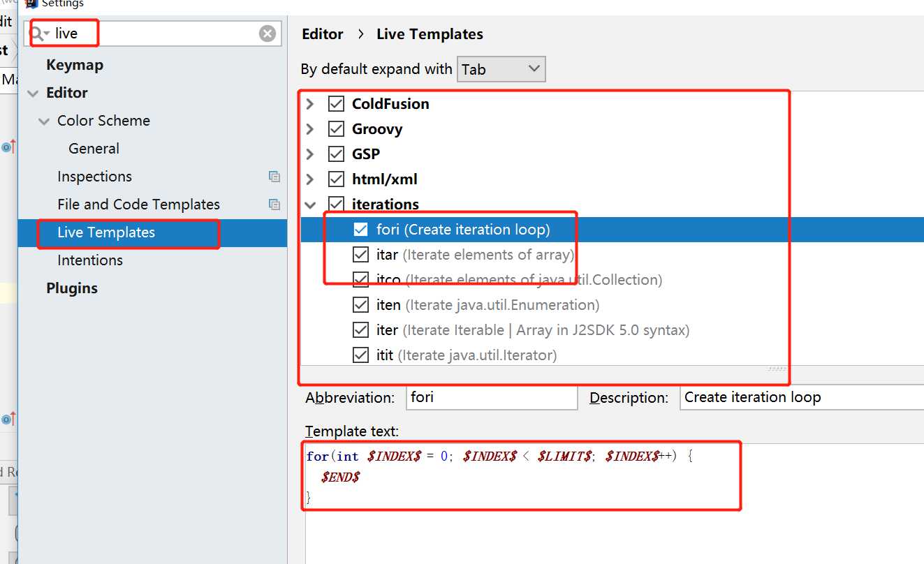The width and height of the screenshot is (924, 564).
Task: Collapse the Editor settings tree node
Action: pyautogui.click(x=32, y=93)
